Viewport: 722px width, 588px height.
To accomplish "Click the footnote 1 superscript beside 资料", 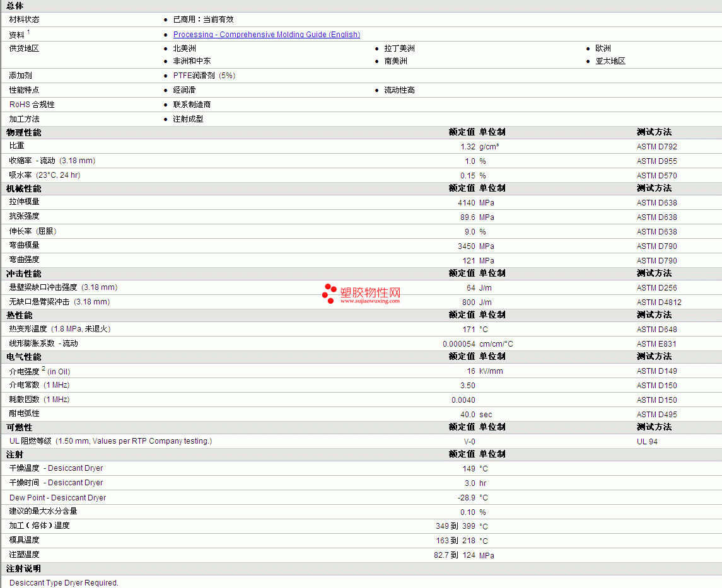I will coord(28,32).
